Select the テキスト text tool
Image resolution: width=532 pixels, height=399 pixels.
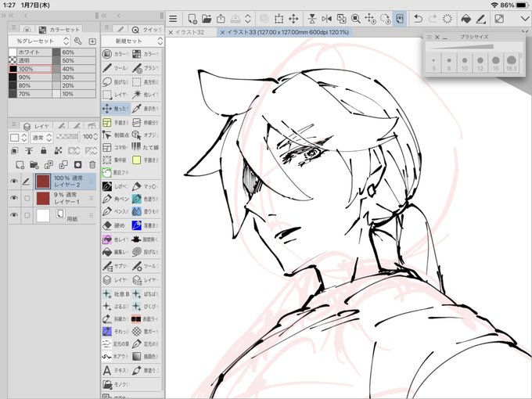pos(115,370)
